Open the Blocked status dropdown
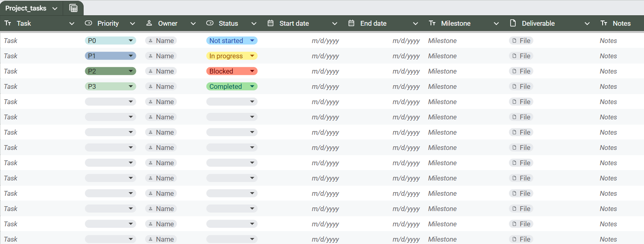The image size is (644, 244). point(232,71)
